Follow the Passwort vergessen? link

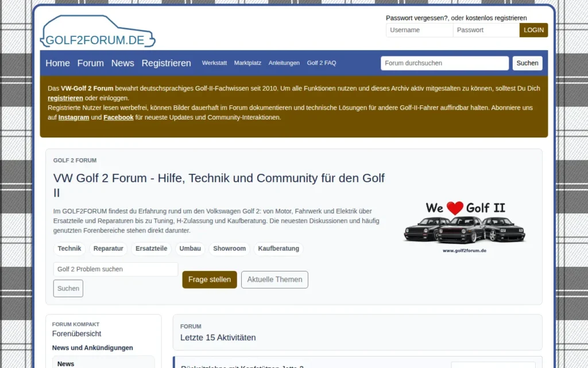(417, 18)
